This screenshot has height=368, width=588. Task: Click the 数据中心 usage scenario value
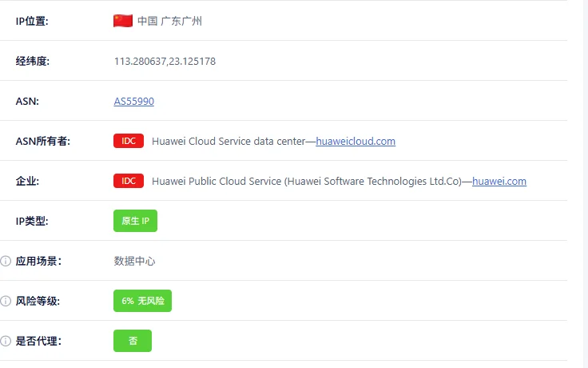tap(135, 261)
